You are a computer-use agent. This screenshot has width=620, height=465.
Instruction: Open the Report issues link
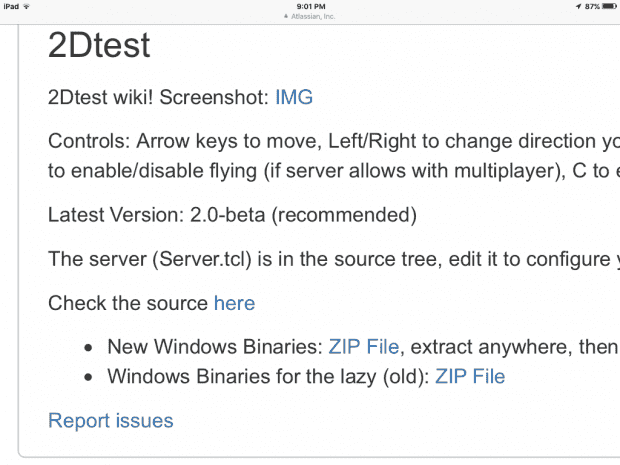[x=111, y=421]
